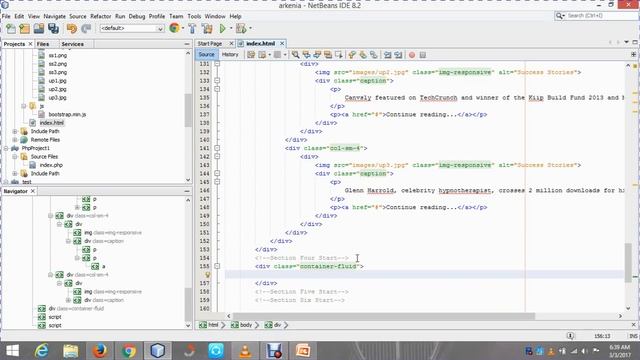Image resolution: width=640 pixels, height=360 pixels.
Task: Open the Refactor menu
Action: (x=100, y=16)
